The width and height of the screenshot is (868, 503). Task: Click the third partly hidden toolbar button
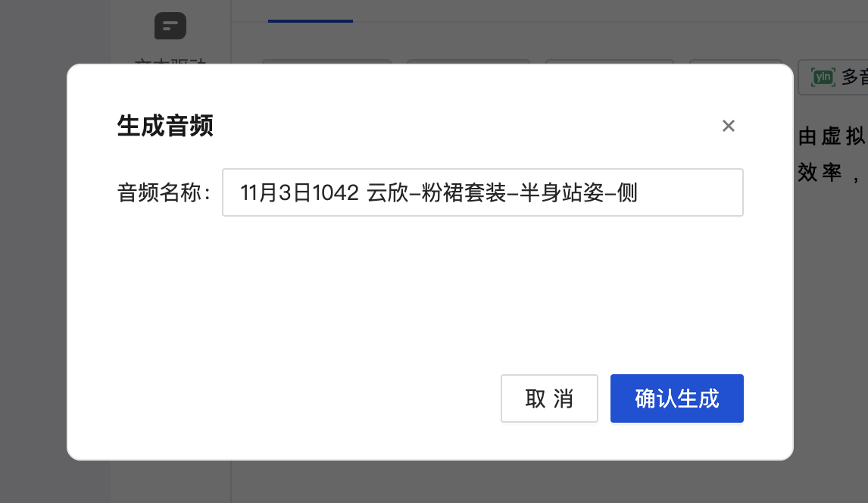click(x=610, y=61)
